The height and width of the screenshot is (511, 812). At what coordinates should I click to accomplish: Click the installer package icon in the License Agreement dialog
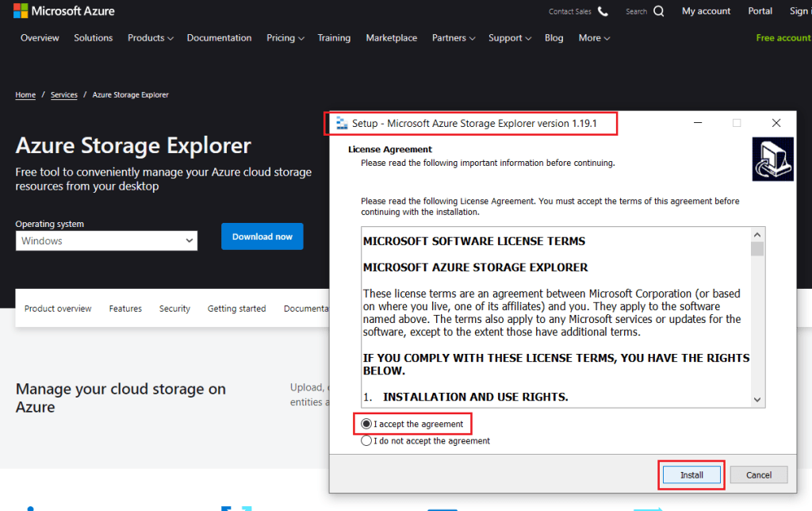click(x=772, y=159)
